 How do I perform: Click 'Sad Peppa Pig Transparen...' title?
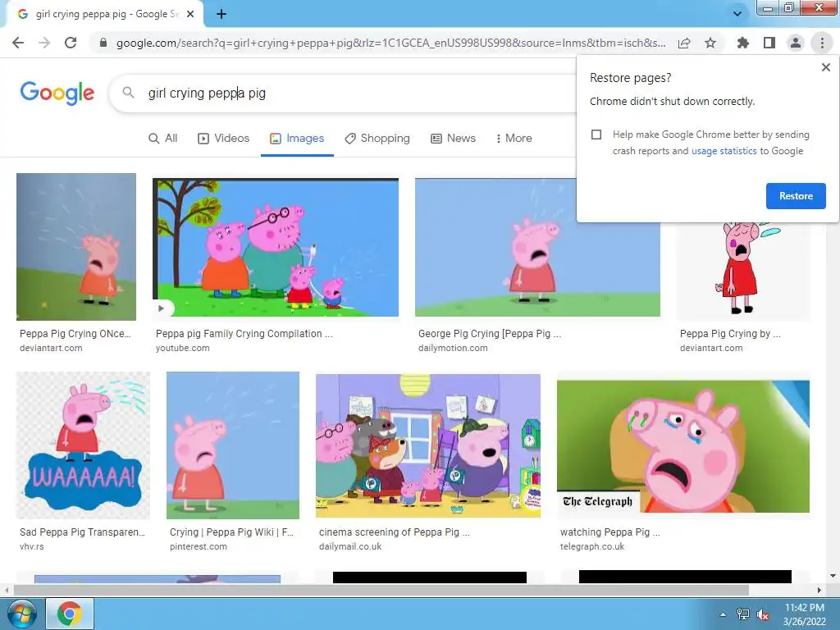click(x=83, y=532)
